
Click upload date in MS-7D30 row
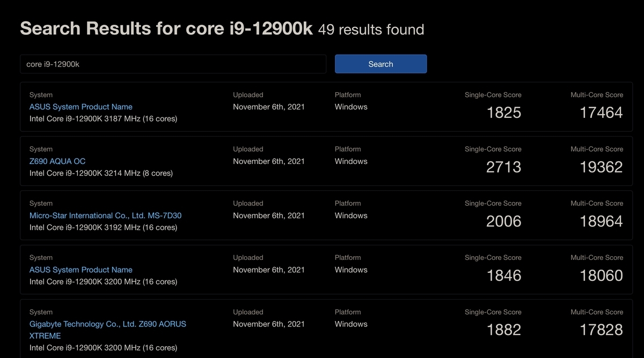tap(269, 215)
